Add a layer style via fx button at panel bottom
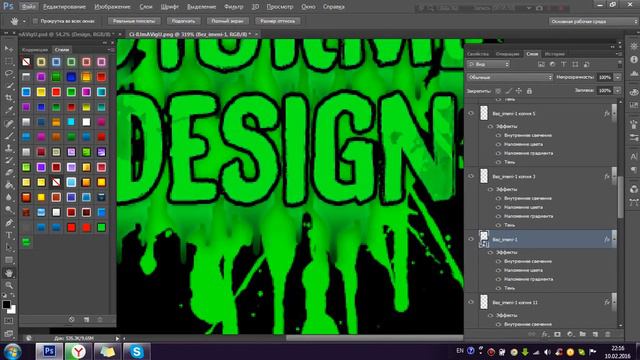Image resolution: width=640 pixels, height=360 pixels. tap(545, 334)
